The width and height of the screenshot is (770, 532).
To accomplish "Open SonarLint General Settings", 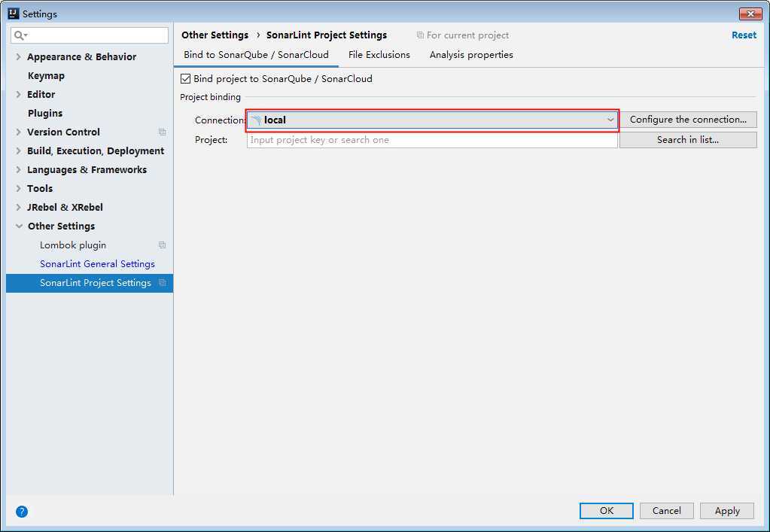I will (97, 264).
